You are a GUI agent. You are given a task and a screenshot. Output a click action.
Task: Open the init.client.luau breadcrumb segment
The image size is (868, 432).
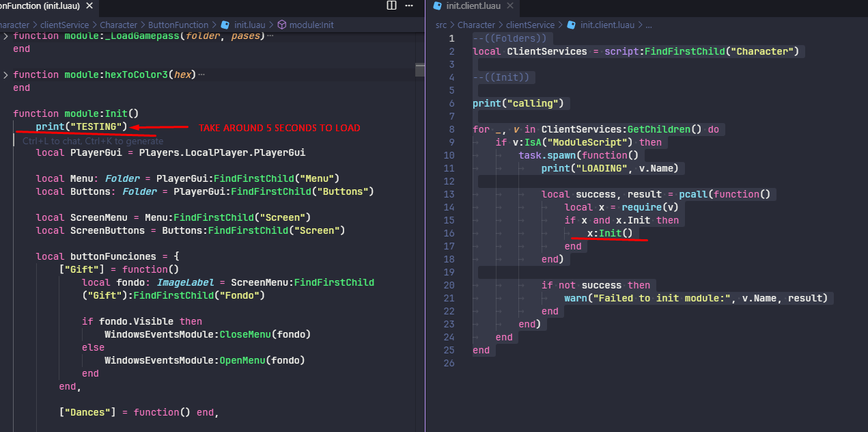click(x=607, y=25)
